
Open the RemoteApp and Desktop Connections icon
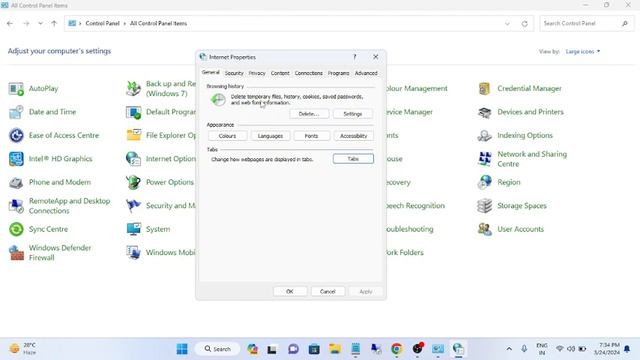pos(16,206)
